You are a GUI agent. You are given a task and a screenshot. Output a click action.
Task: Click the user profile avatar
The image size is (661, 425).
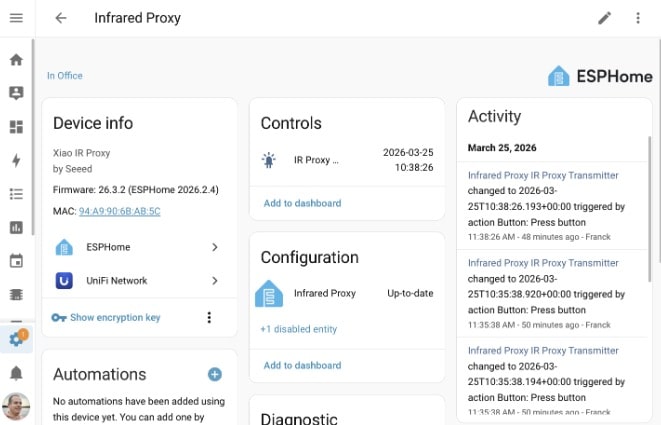tap(16, 407)
